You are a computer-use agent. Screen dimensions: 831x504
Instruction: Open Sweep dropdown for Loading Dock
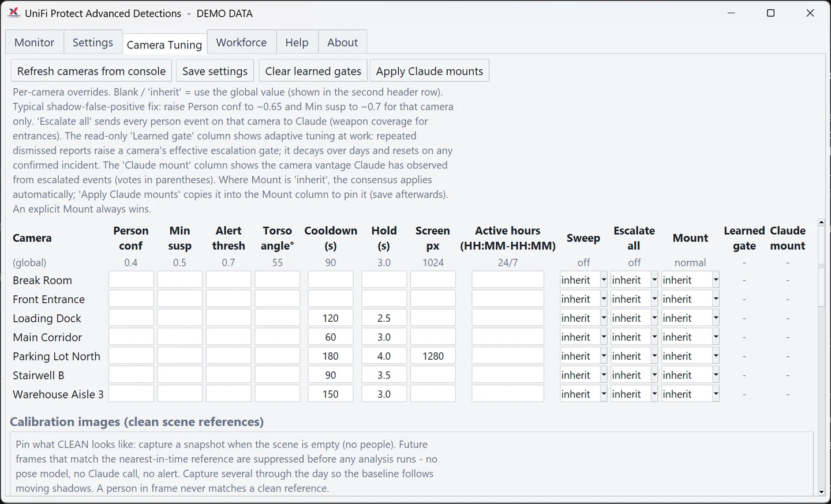(583, 318)
